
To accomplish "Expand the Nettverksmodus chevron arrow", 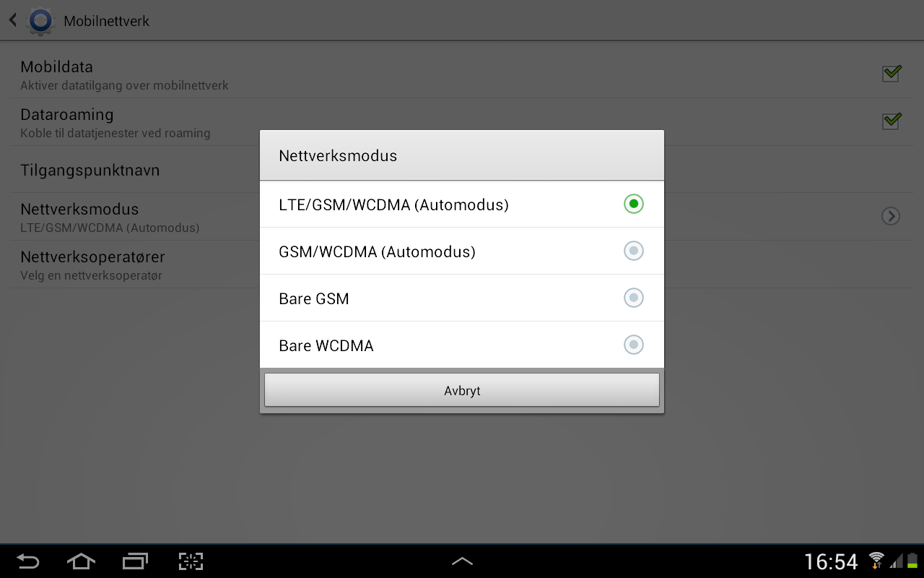I will [891, 216].
